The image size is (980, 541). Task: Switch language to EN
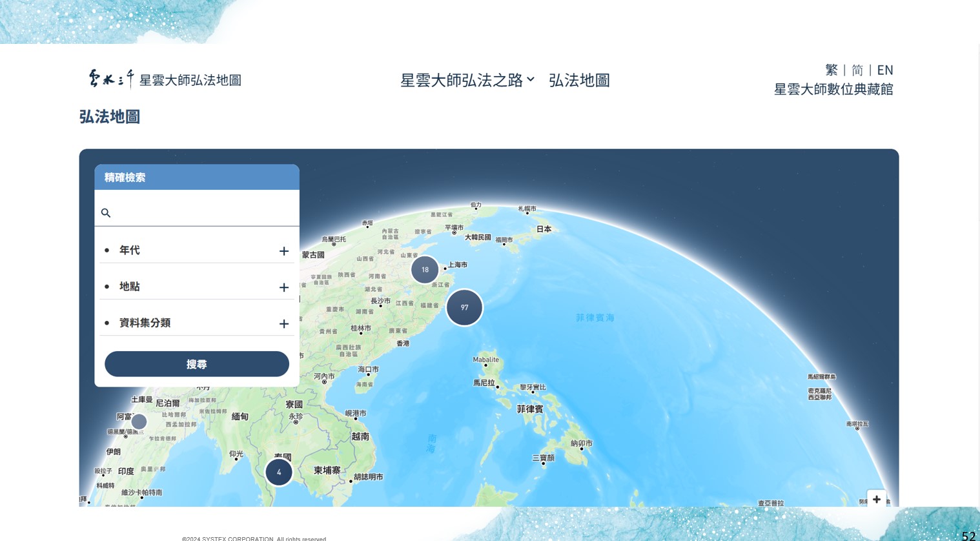tap(885, 70)
